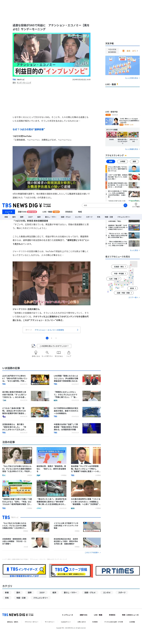Click the search magnifier icon in header

[125, 205]
